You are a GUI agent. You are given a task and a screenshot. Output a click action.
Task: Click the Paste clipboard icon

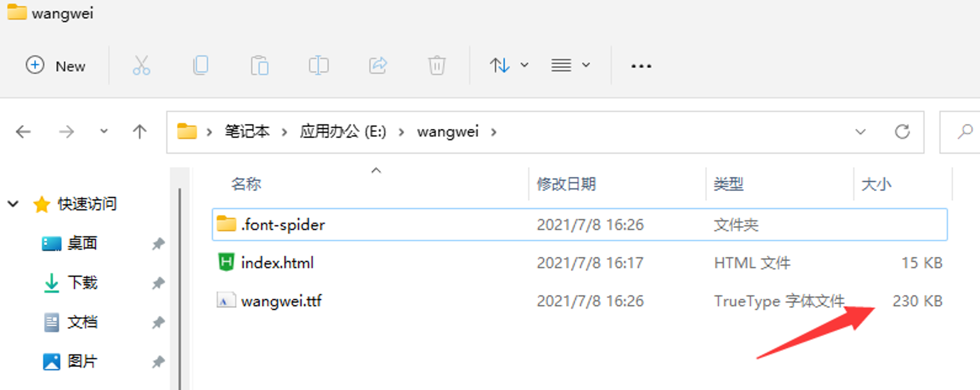point(259,65)
